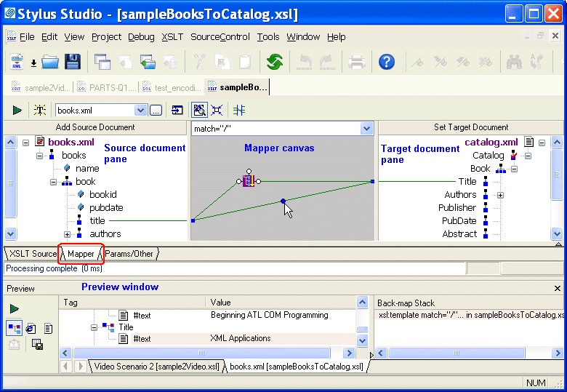The width and height of the screenshot is (567, 392).
Task: Switch to the sample2Vid... document tab
Action: tap(41, 87)
